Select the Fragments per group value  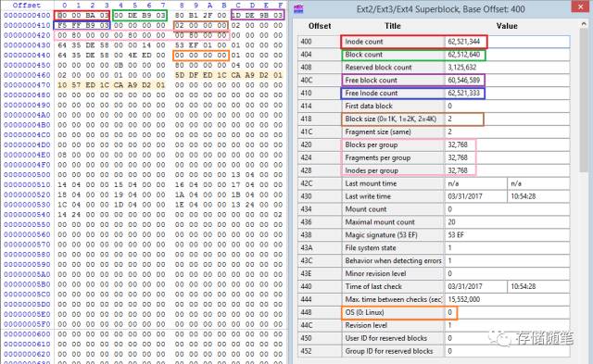point(458,157)
